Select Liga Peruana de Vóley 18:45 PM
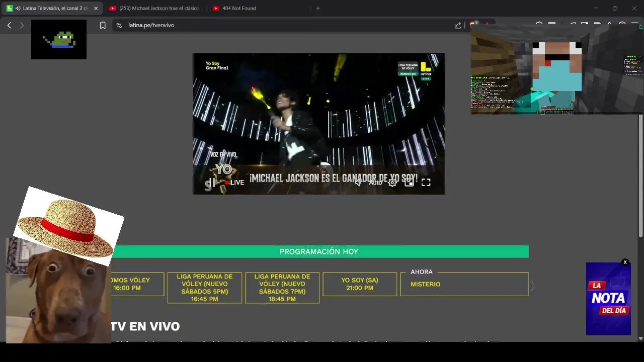644x362 pixels. 282,288
